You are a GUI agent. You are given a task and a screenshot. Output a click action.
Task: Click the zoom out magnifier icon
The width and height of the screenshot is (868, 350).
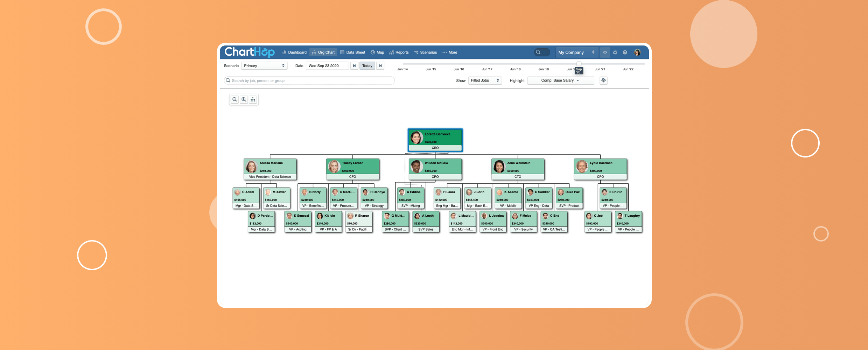[x=234, y=100]
